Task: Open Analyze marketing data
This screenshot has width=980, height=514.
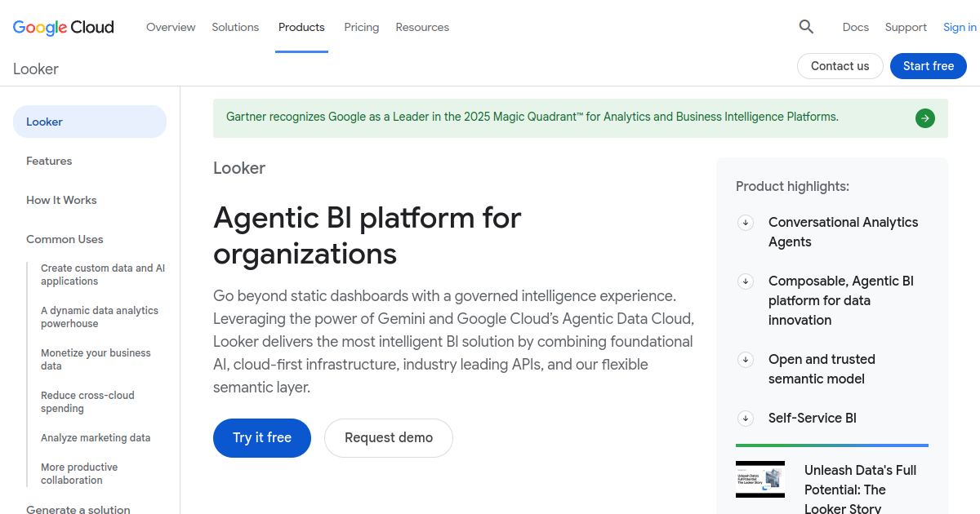Action: tap(96, 438)
